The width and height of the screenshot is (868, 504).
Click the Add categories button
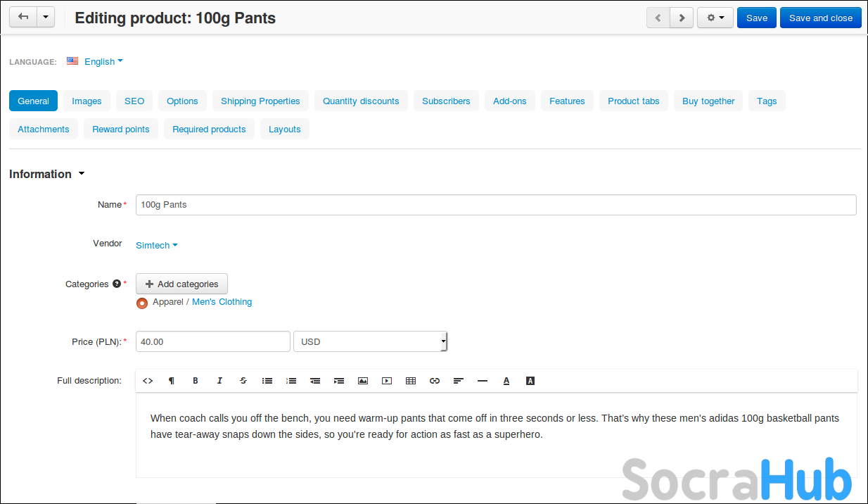[x=181, y=284]
